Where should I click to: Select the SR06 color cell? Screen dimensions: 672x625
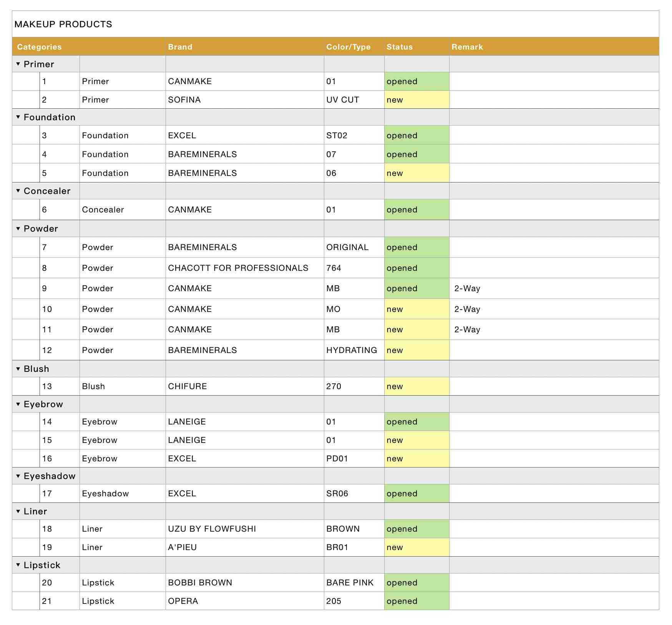pos(354,493)
